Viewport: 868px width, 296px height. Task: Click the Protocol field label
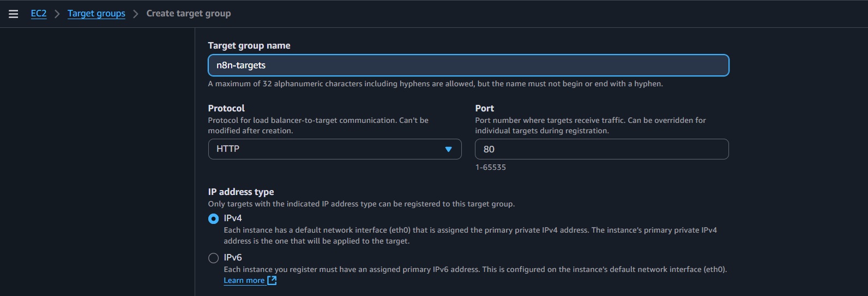coord(226,108)
